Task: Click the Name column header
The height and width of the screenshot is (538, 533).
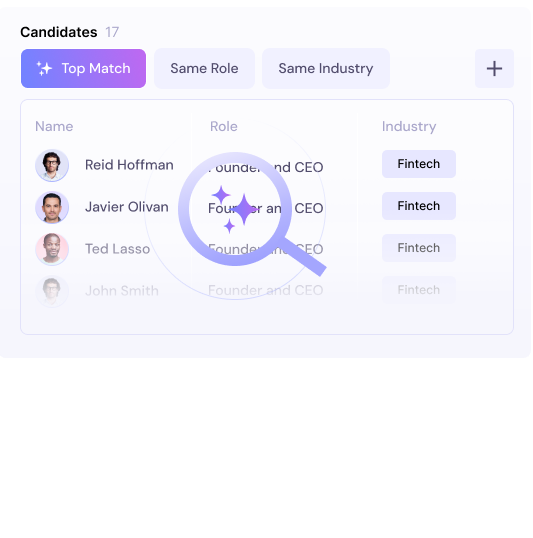Action: click(x=54, y=127)
